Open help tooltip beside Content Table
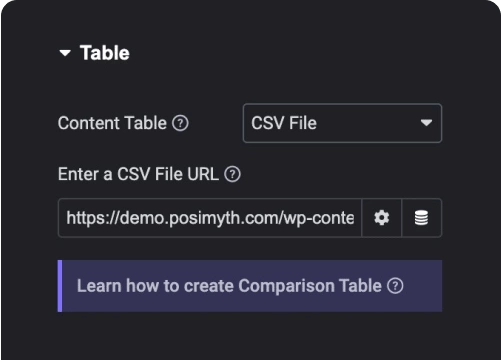The width and height of the screenshot is (501, 360). click(180, 123)
